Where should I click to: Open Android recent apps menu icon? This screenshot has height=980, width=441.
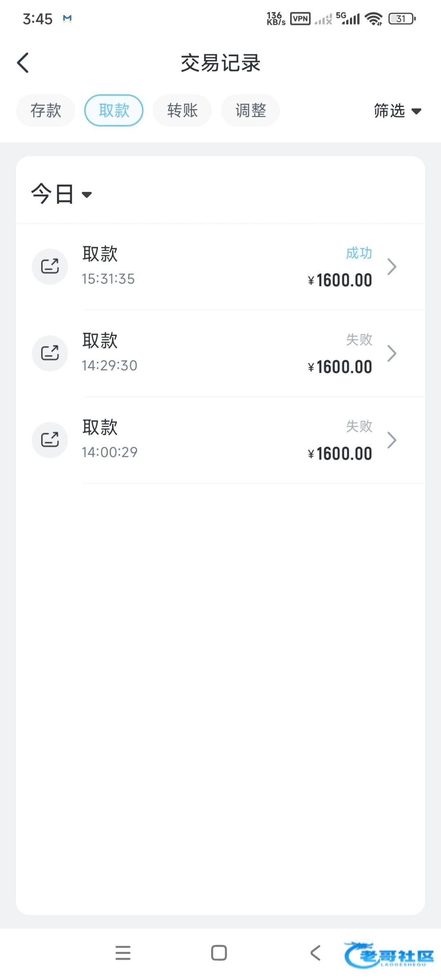tap(123, 953)
